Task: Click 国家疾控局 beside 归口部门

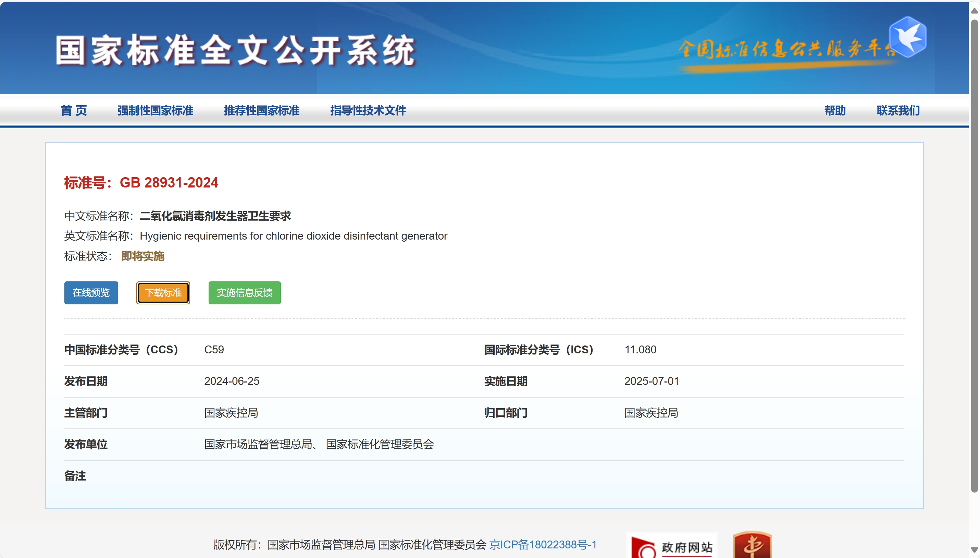Action: tap(651, 413)
